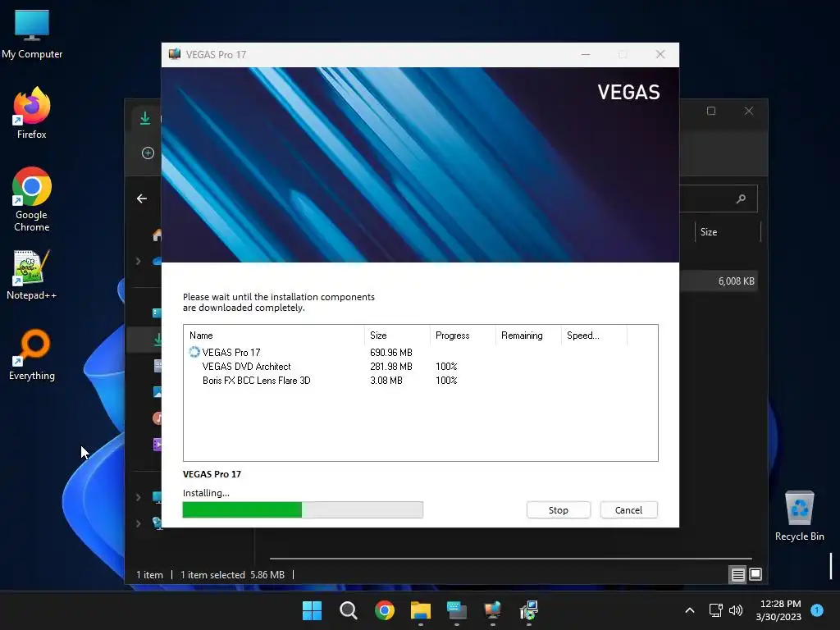
Task: Open taskbar Search
Action: click(348, 610)
